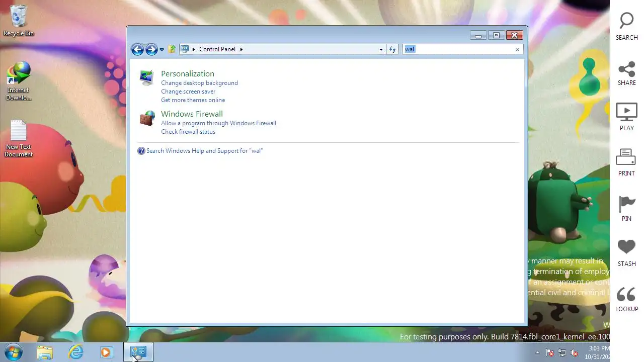Maximize the Control Panel window
The width and height of the screenshot is (644, 362).
(x=496, y=35)
